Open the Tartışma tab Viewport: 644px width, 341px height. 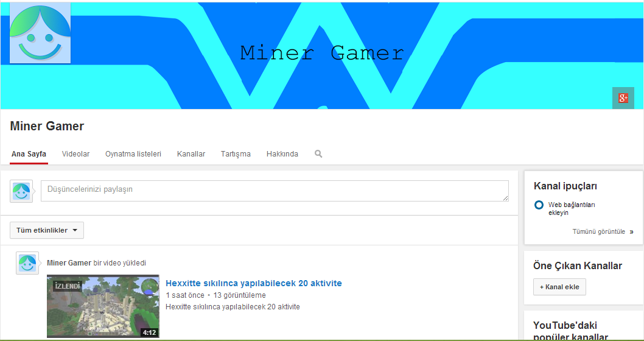coord(236,154)
